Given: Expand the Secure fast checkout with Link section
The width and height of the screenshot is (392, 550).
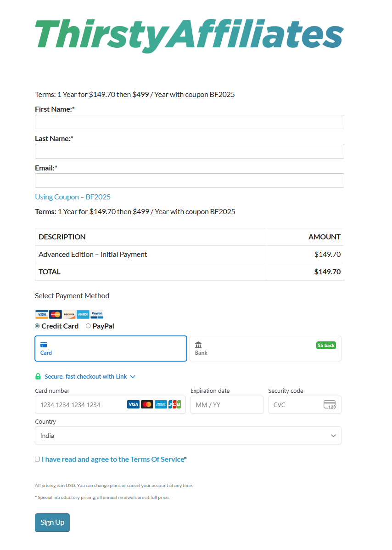Looking at the screenshot, I should 133,376.
